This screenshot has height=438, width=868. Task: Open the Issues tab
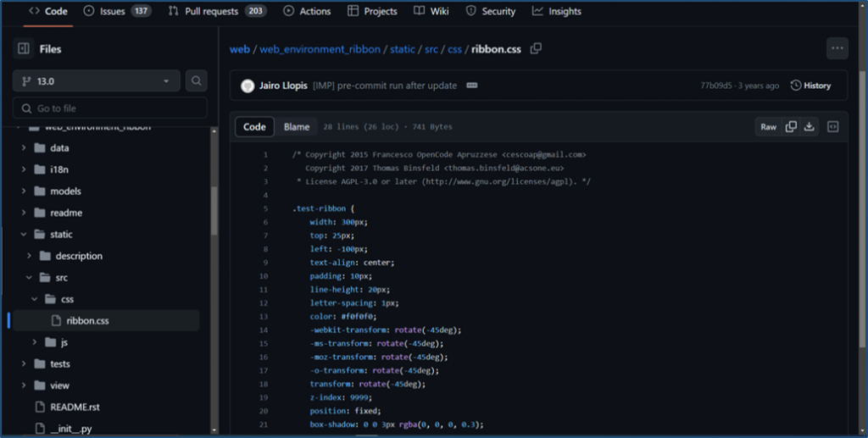click(117, 11)
